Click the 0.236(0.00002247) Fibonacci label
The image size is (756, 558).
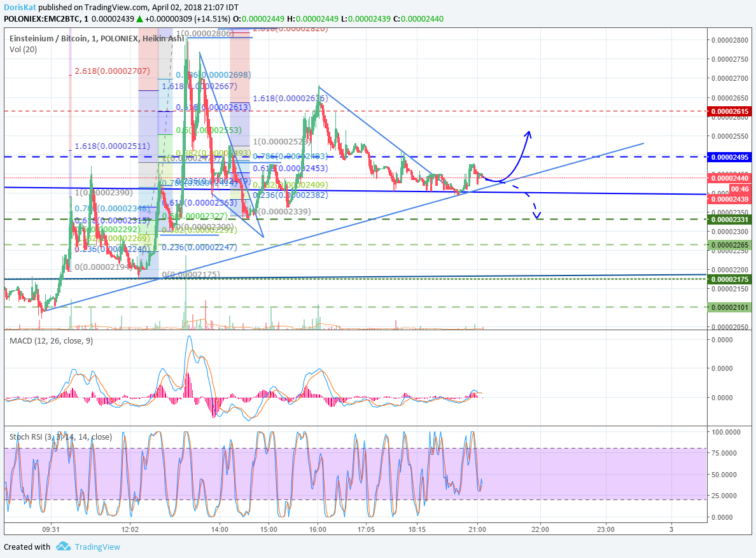tap(199, 248)
